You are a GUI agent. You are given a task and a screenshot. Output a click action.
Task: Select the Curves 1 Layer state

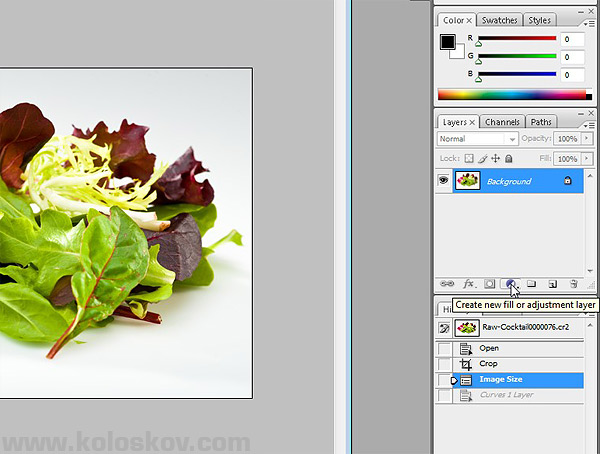coord(518,395)
